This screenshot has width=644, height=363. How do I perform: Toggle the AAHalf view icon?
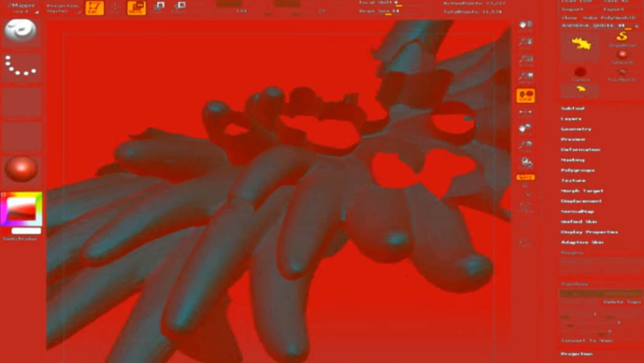pos(525,78)
